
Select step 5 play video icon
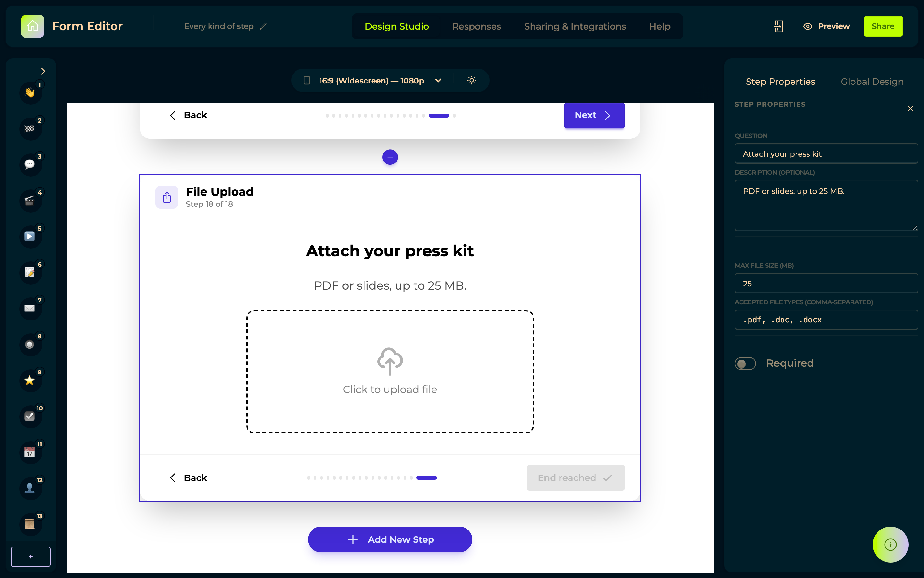[30, 236]
